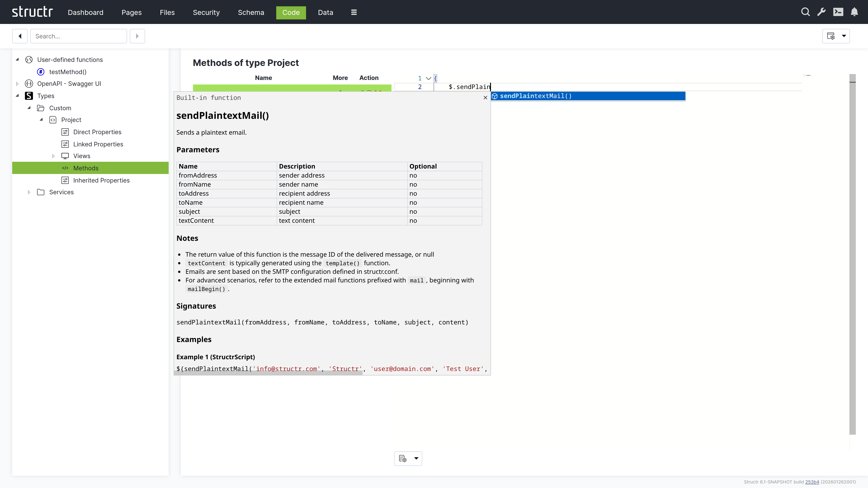868x488 pixels.
Task: Click the testMethod() function icon
Action: pos(41,72)
